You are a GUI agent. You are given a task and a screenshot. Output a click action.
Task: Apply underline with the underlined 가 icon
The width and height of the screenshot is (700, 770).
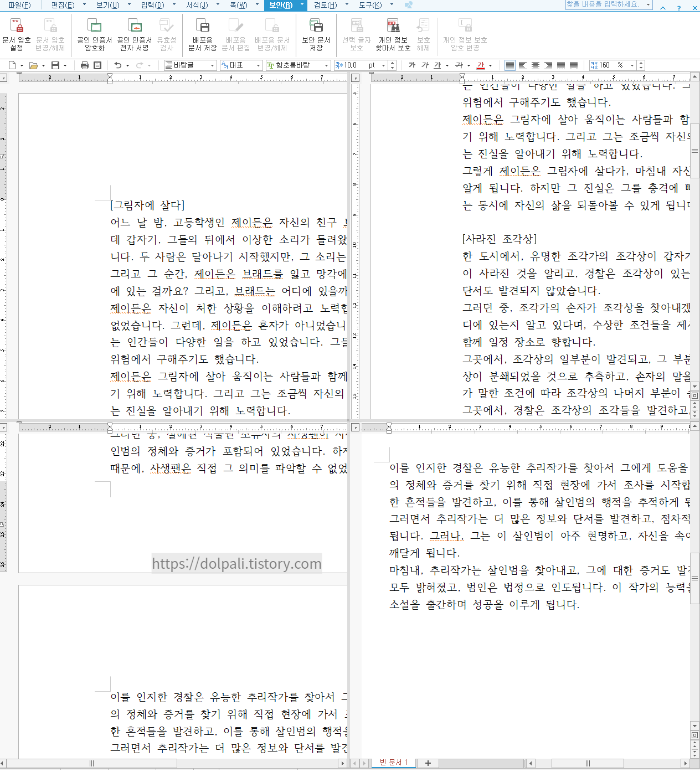click(437, 65)
